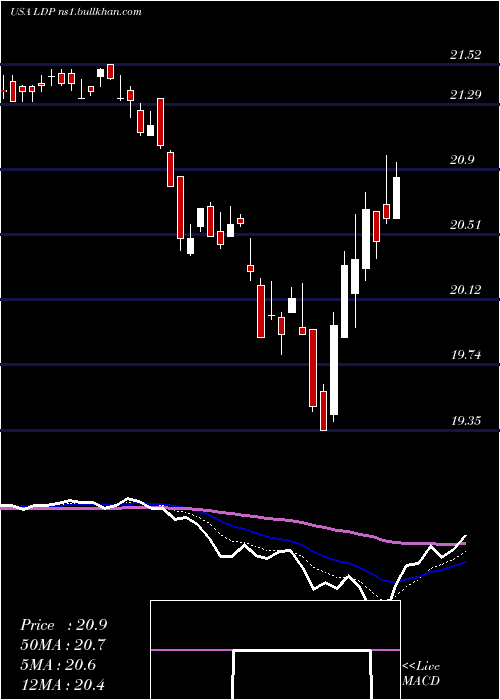Click the MACD indicator box

tap(275, 650)
